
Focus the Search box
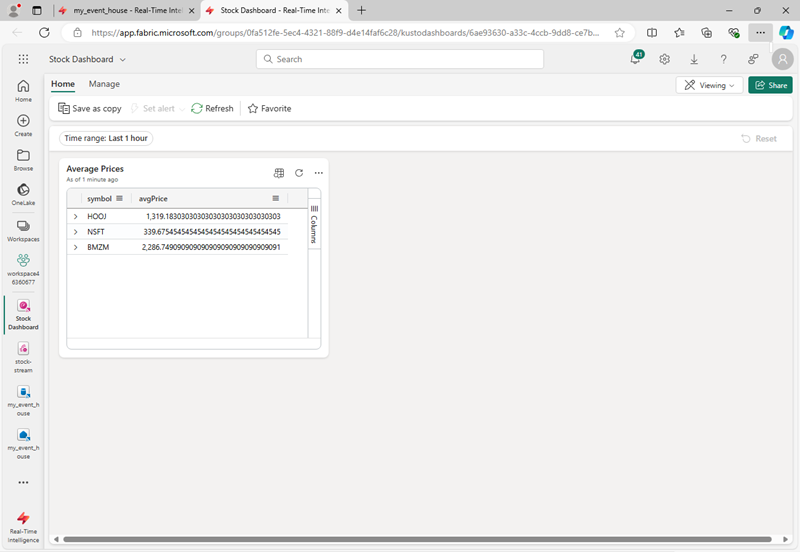[400, 59]
